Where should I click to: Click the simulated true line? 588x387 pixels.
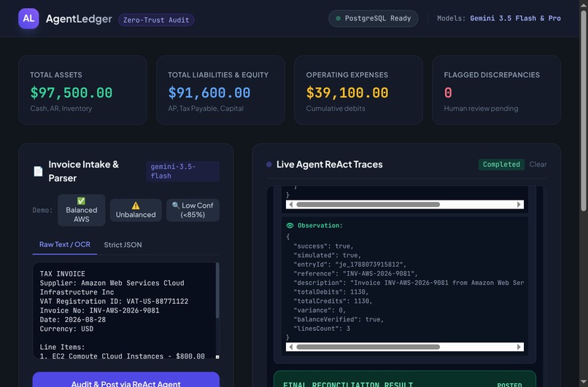(x=327, y=256)
